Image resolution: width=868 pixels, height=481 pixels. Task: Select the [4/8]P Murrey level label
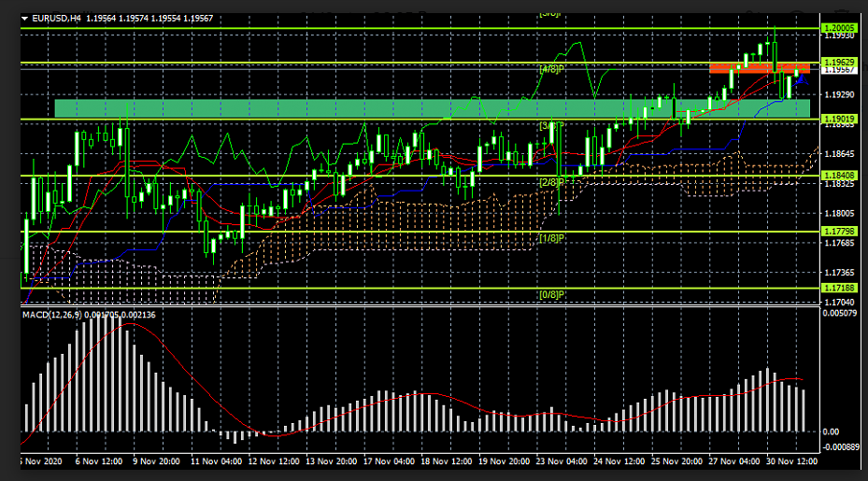[551, 70]
